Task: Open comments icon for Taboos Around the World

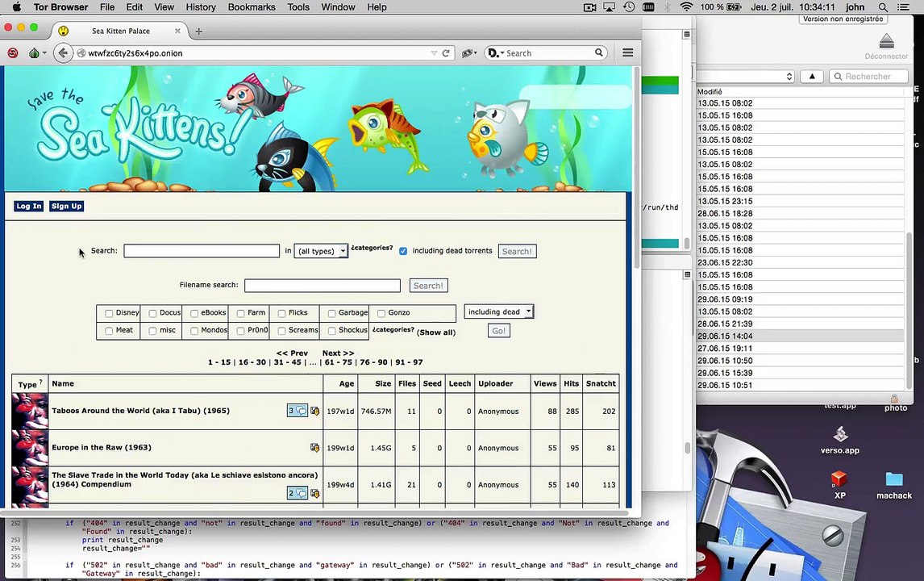Action: click(296, 411)
